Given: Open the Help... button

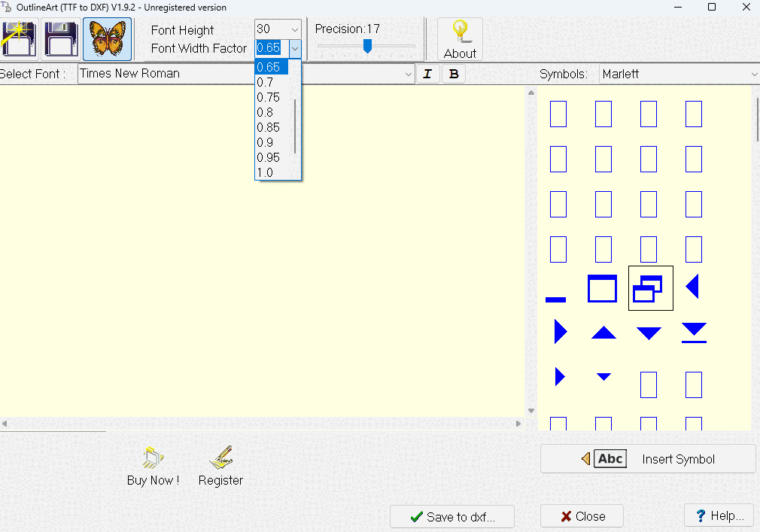Looking at the screenshot, I should 719,515.
